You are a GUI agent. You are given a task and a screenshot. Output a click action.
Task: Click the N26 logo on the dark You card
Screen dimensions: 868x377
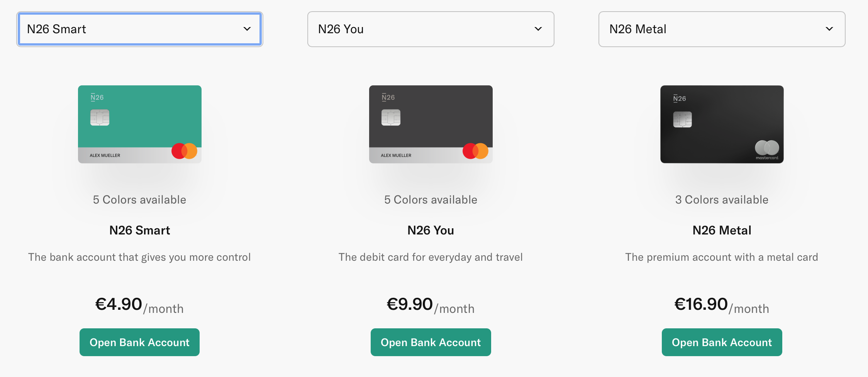[388, 97]
